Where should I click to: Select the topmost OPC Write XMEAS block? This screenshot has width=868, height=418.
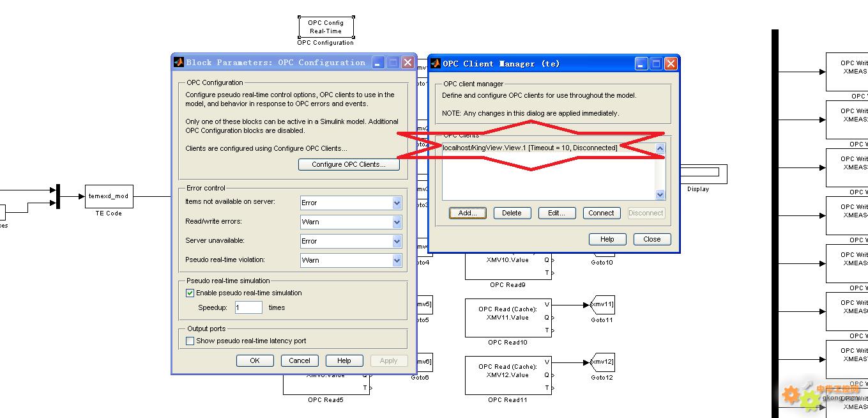847,72
